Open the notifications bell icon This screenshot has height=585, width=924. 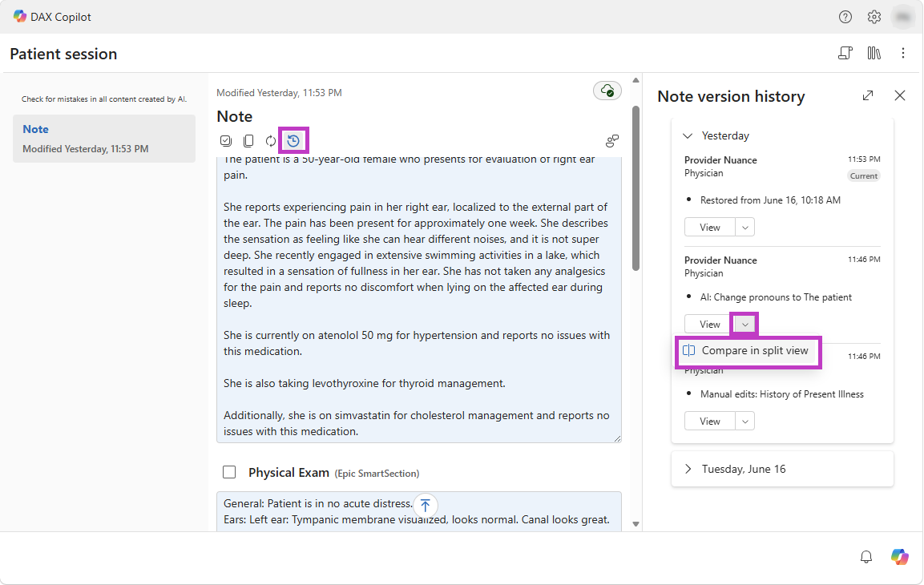tap(865, 557)
